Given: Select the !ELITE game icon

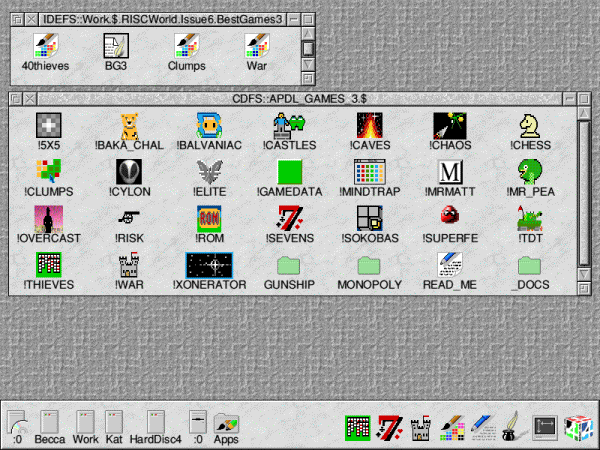Looking at the screenshot, I should coord(209,172).
